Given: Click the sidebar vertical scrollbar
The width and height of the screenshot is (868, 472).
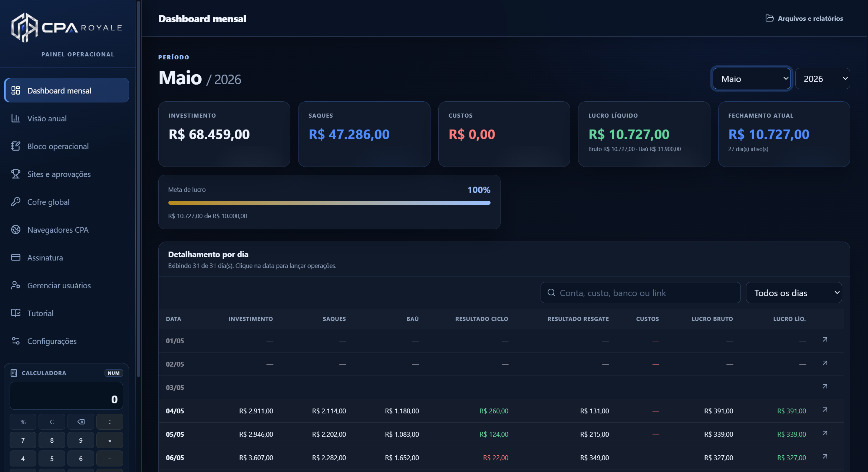Looking at the screenshot, I should click(x=139, y=189).
